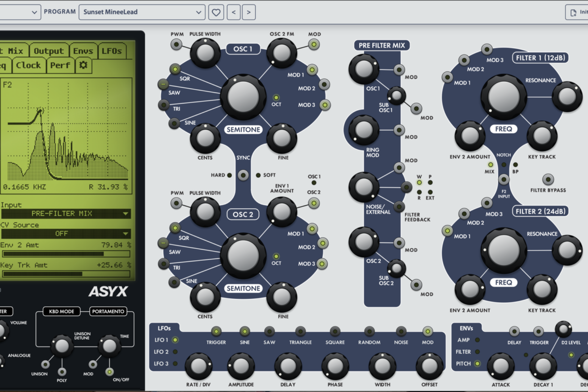The image size is (588, 392).
Task: Open the gear settings tab on display
Action: (83, 65)
